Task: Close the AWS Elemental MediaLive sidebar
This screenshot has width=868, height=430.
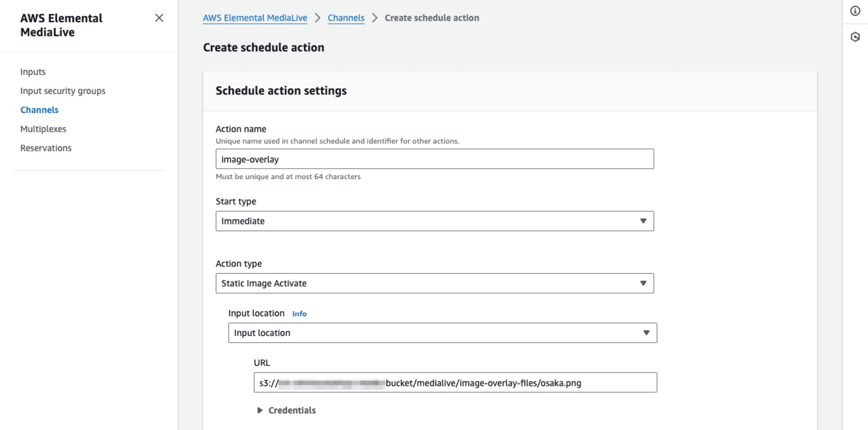Action: click(159, 18)
